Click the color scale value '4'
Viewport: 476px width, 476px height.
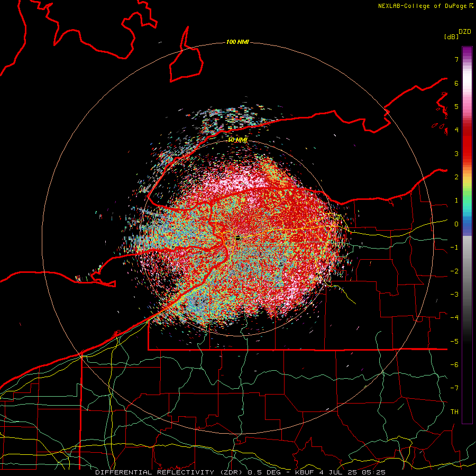(x=456, y=130)
